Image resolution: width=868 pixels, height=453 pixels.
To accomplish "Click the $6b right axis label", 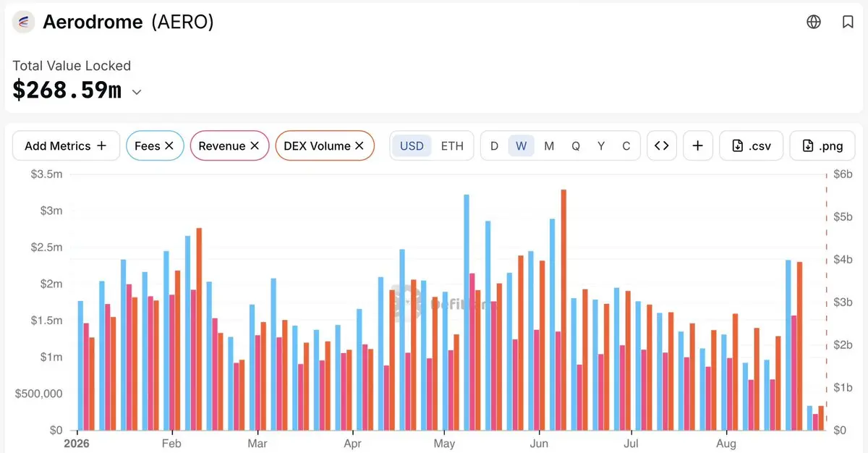I will [x=843, y=174].
